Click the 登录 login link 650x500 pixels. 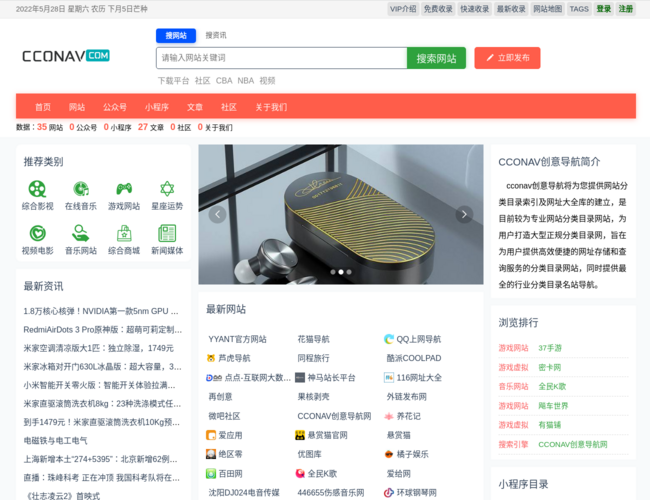604,9
